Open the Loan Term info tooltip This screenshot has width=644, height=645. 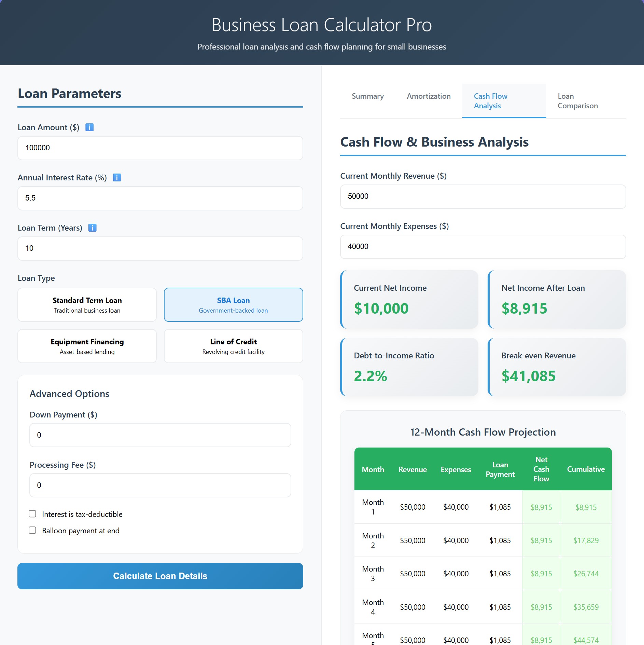click(x=92, y=228)
